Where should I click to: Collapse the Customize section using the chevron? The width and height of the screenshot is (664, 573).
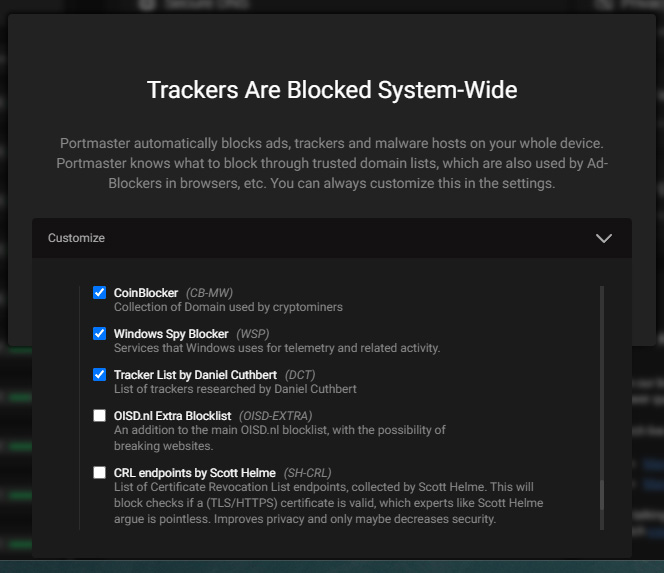(603, 238)
